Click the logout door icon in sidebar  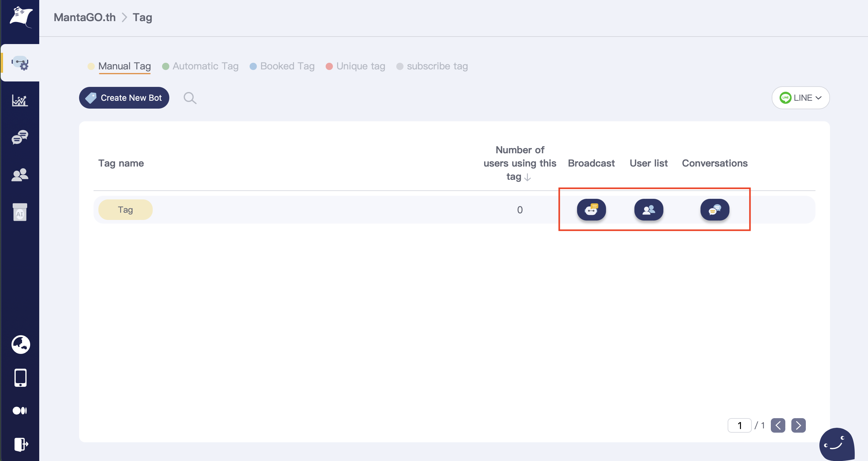(x=21, y=444)
